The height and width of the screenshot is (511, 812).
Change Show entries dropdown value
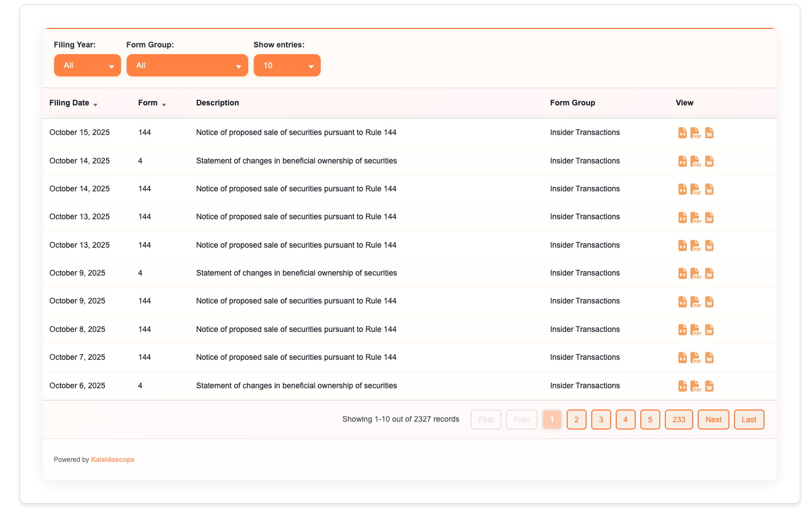click(x=287, y=65)
